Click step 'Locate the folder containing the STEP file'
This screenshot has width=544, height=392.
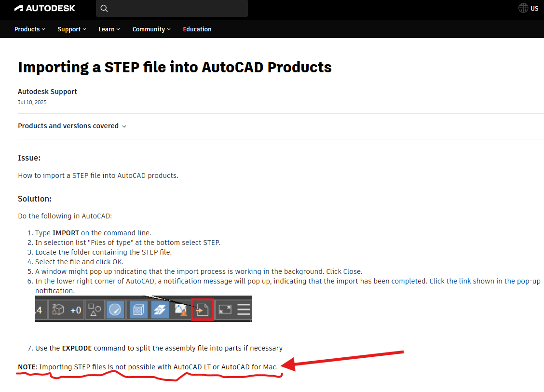[x=103, y=252]
